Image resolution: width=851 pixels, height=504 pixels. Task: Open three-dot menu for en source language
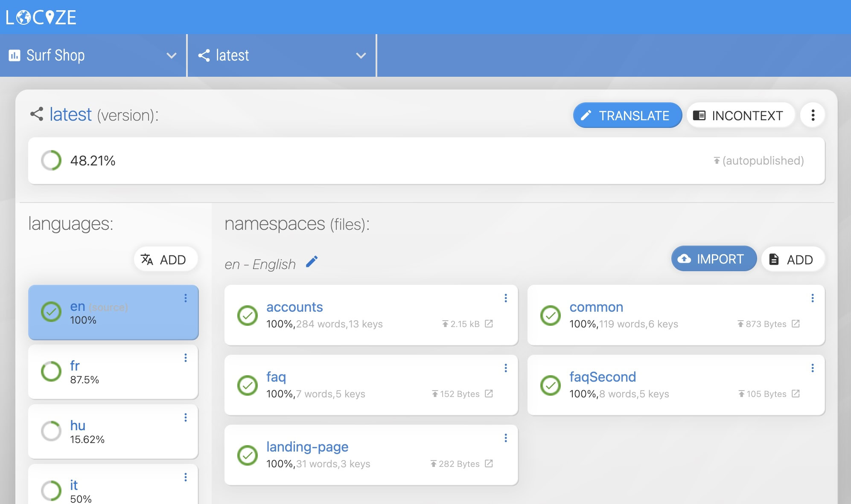click(186, 298)
